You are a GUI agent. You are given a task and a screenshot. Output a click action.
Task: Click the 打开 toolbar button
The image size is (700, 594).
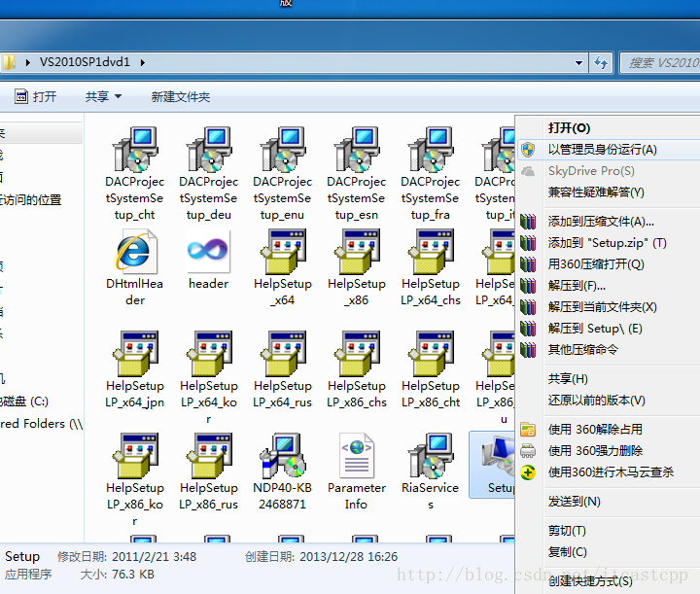pos(36,96)
